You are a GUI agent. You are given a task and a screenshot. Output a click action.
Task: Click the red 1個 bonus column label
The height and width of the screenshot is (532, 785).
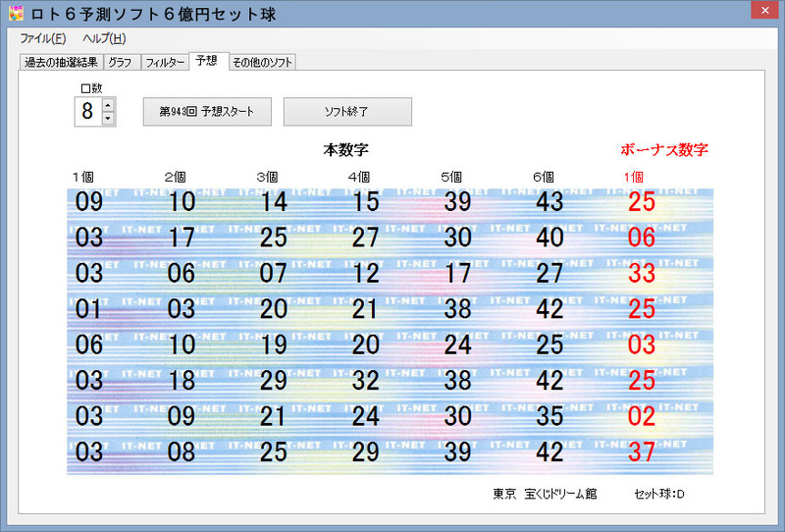[x=634, y=177]
